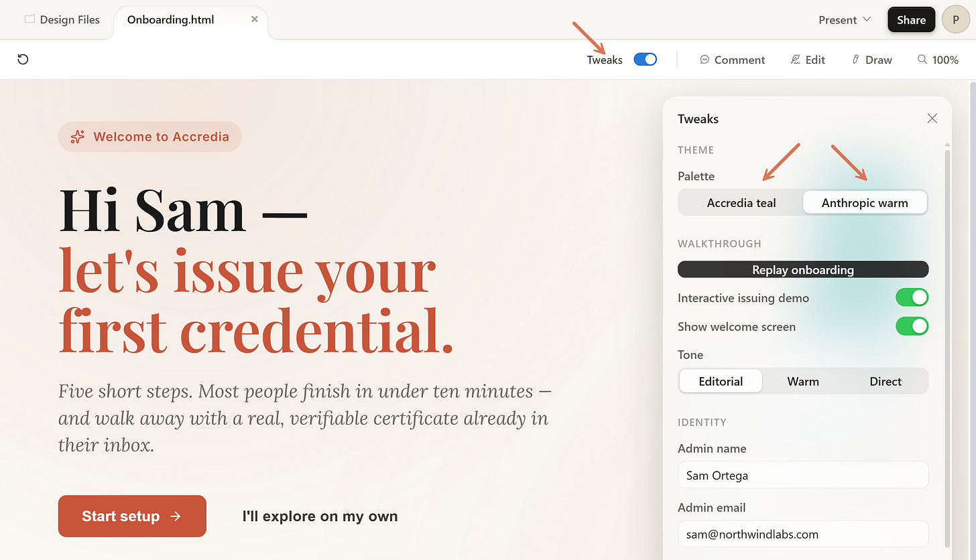
Task: Set tone to Direct
Action: click(x=886, y=381)
